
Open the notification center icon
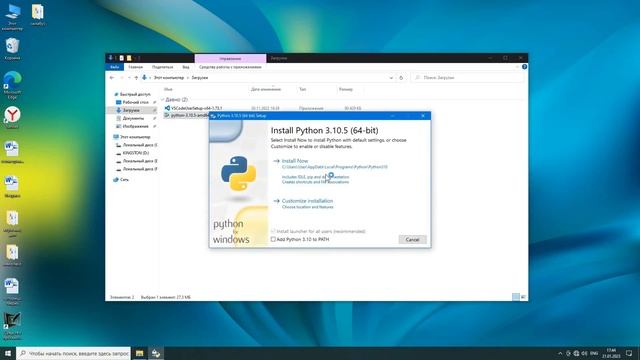(x=629, y=353)
